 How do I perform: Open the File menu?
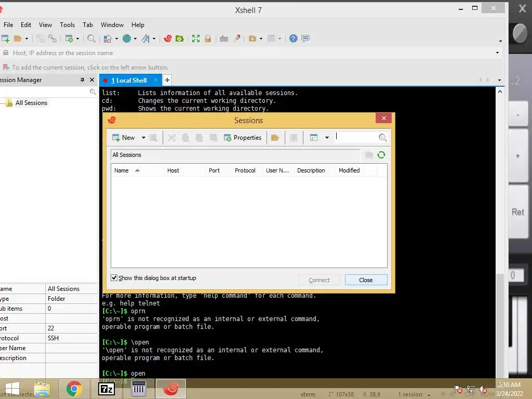click(8, 25)
